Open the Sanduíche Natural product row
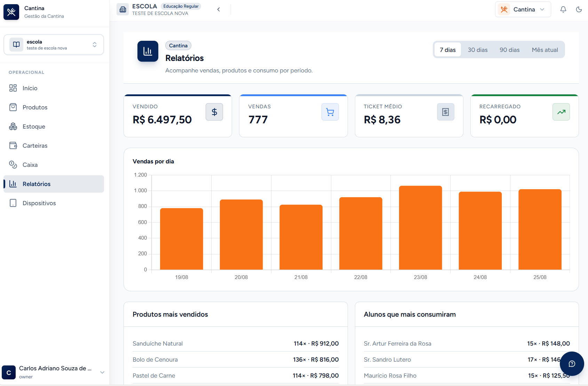 [236, 343]
